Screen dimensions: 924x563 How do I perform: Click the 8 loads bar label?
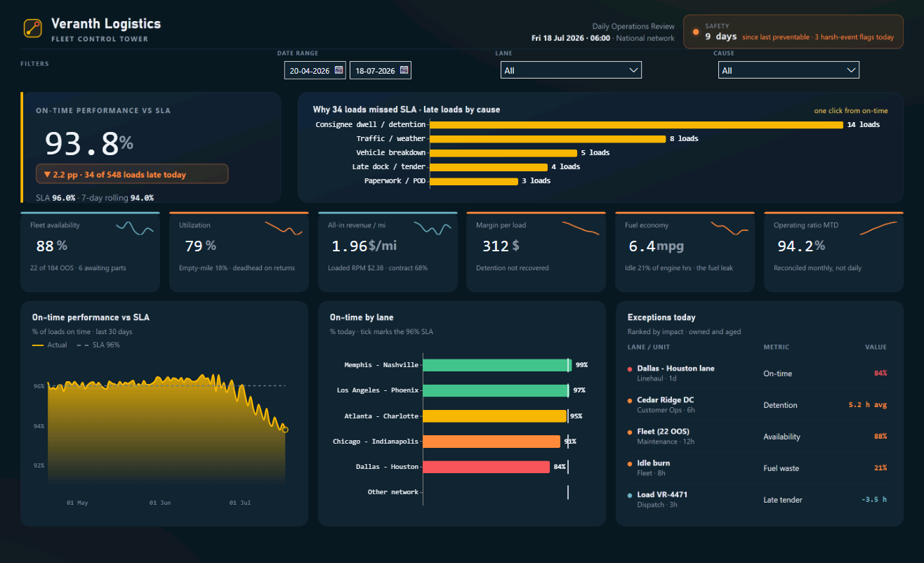coord(684,139)
